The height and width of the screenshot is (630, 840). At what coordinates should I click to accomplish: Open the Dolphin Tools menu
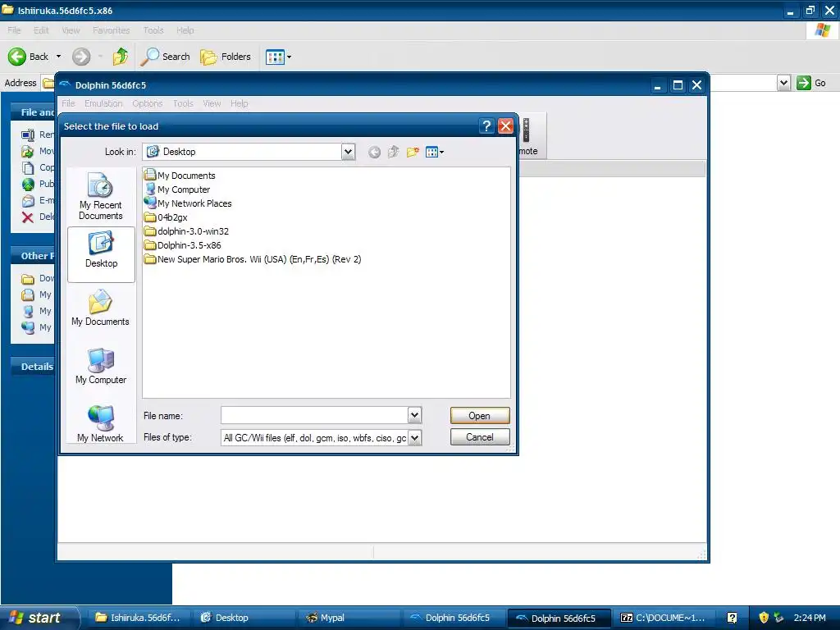(x=183, y=103)
